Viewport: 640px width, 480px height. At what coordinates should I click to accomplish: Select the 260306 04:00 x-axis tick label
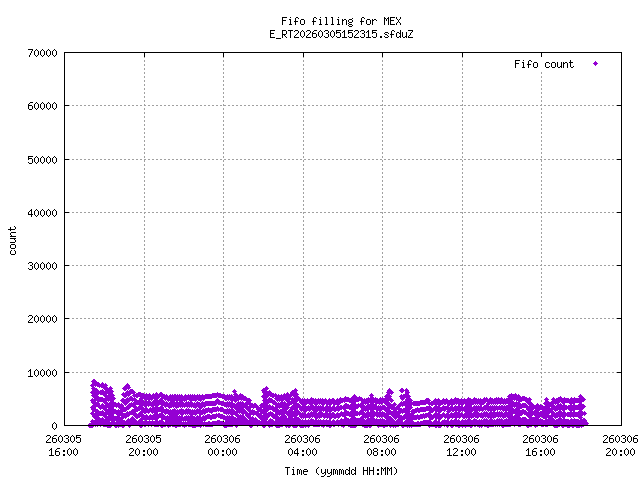(302, 445)
